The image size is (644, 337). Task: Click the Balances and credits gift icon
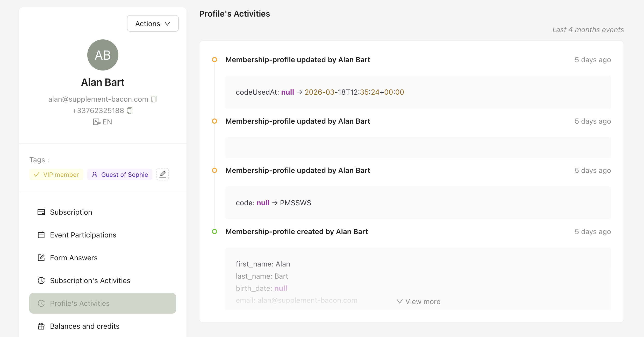41,326
